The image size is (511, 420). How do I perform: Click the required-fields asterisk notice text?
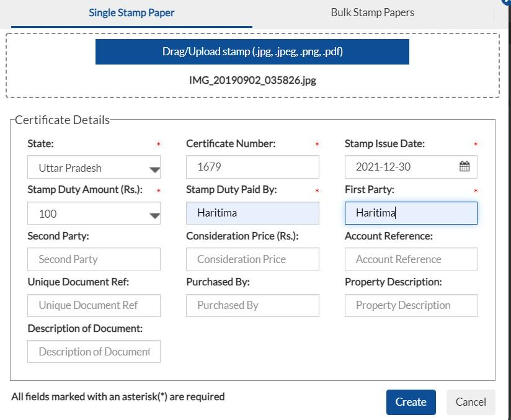coord(118,397)
